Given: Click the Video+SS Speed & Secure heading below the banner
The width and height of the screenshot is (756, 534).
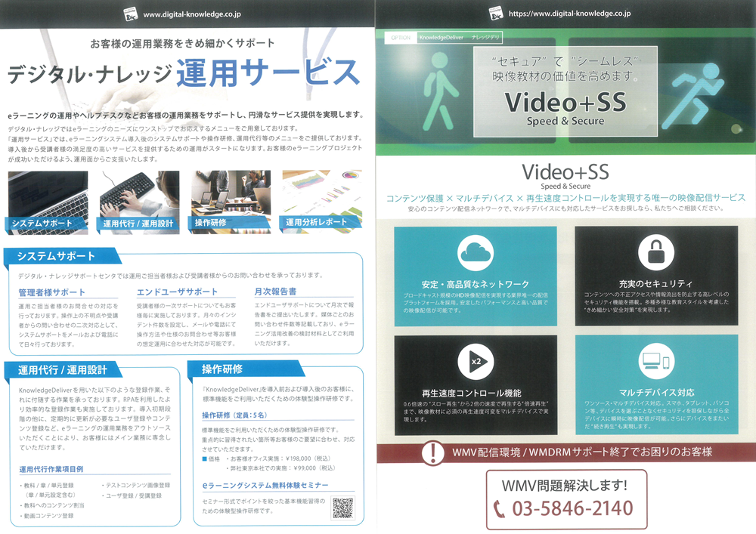Looking at the screenshot, I should pos(565,176).
